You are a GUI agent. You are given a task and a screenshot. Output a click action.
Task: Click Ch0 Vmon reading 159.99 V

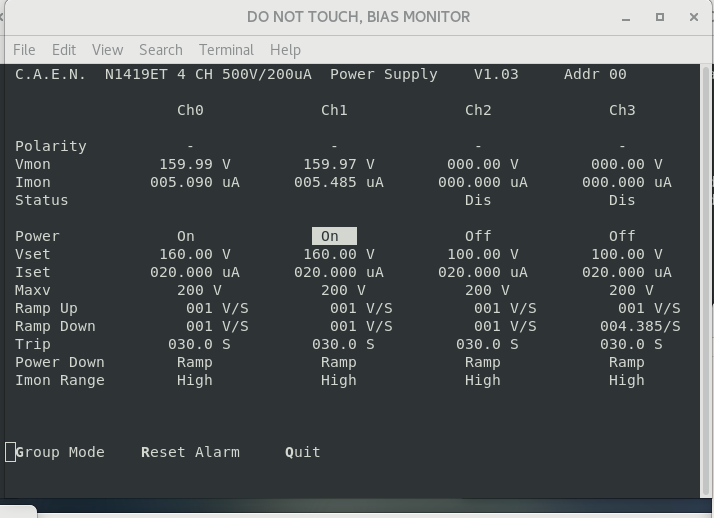click(x=195, y=164)
